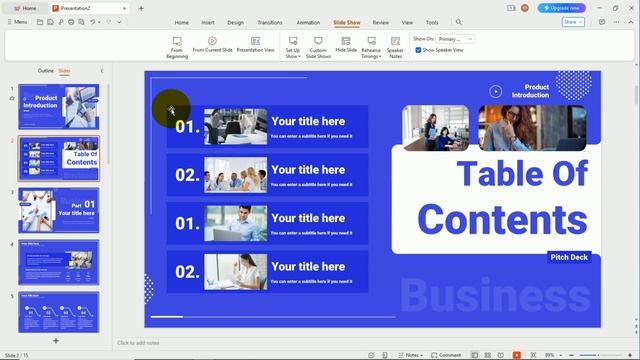Add a new slide with plus button

coord(56,341)
